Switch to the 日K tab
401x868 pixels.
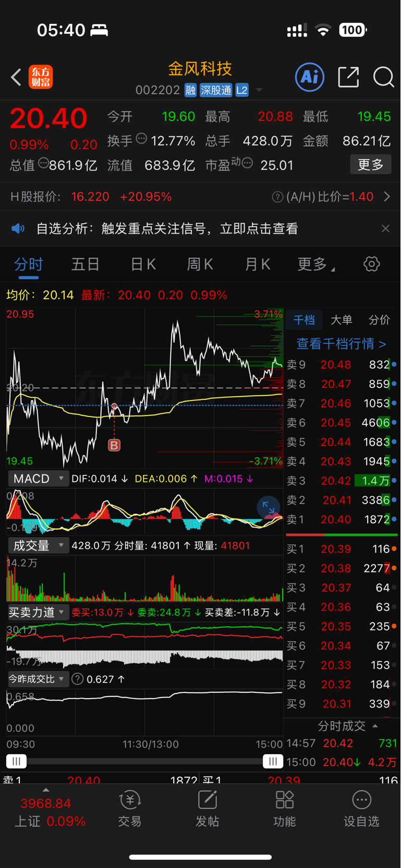coord(143,264)
